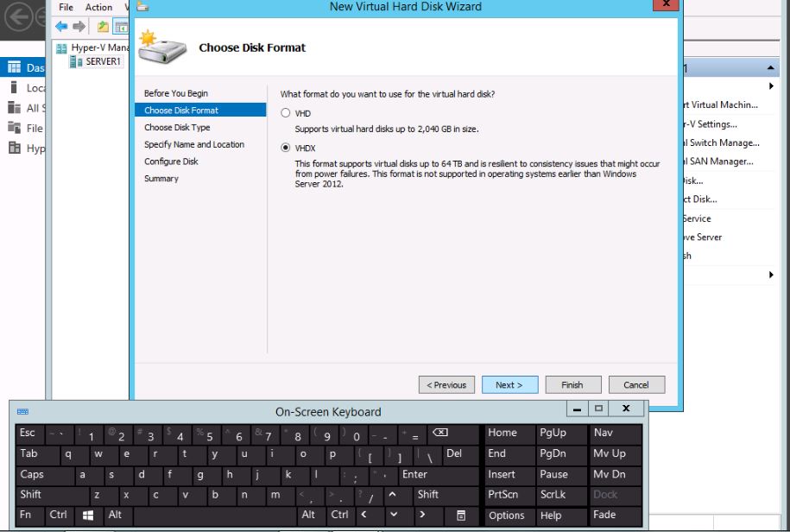Select SERVER1 in the Hyper-V tree
790x532 pixels.
click(103, 61)
